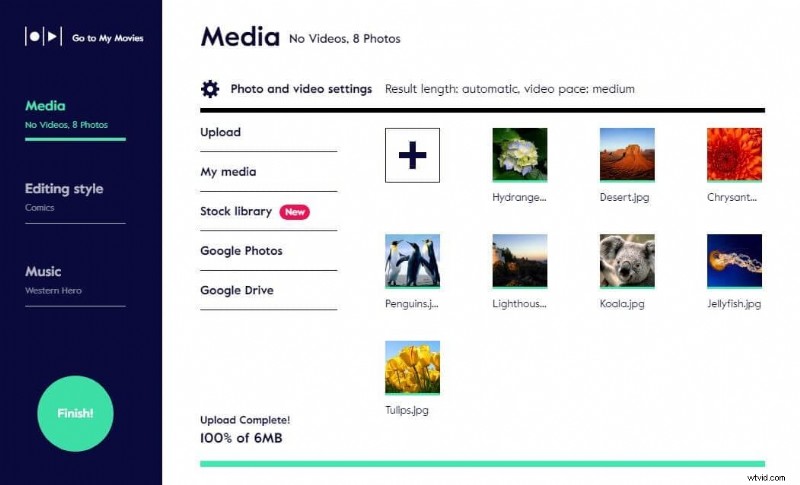Click the Western Hero music label
The height and width of the screenshot is (485, 800).
(x=53, y=291)
